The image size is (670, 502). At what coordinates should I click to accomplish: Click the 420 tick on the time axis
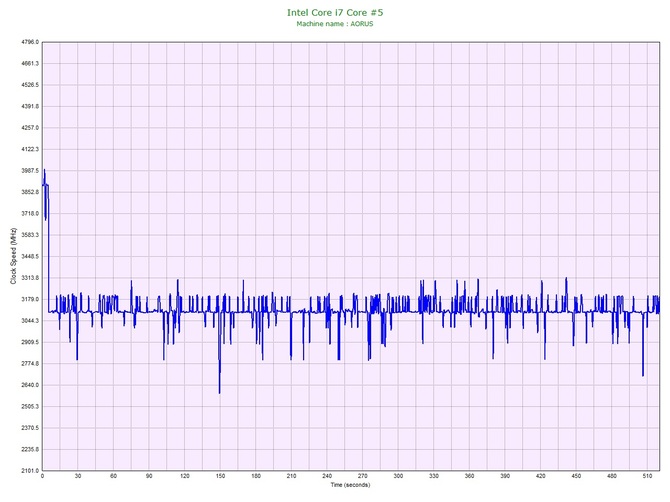pyautogui.click(x=541, y=476)
